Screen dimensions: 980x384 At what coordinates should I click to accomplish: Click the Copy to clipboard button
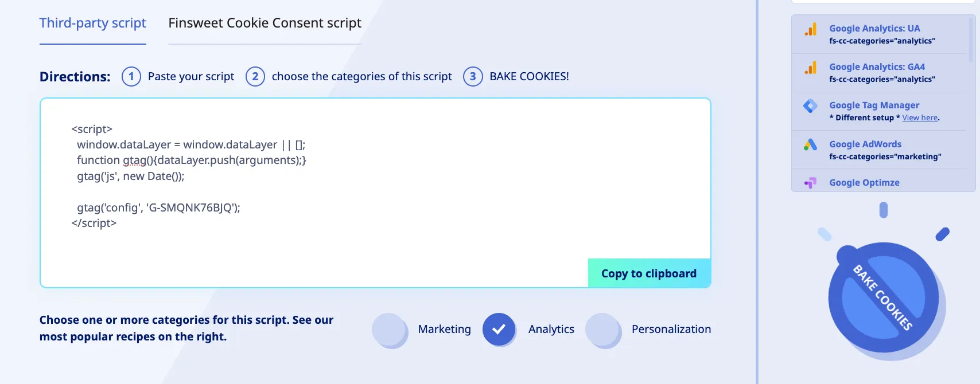649,273
